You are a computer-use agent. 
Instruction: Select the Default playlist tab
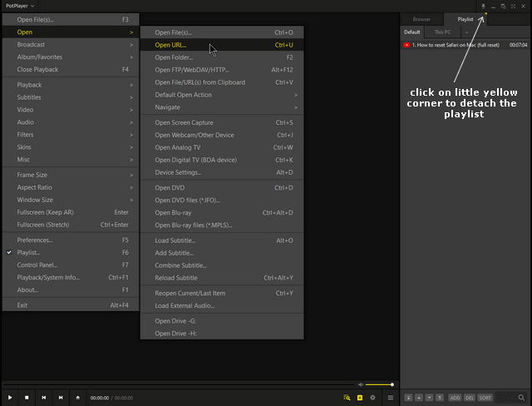(412, 32)
